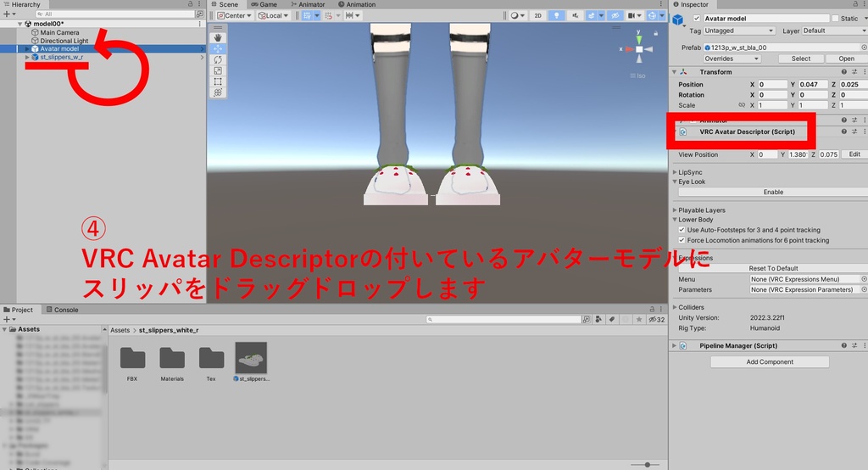Open the Layer Default dropdown
The height and width of the screenshot is (470, 868).
tap(835, 31)
